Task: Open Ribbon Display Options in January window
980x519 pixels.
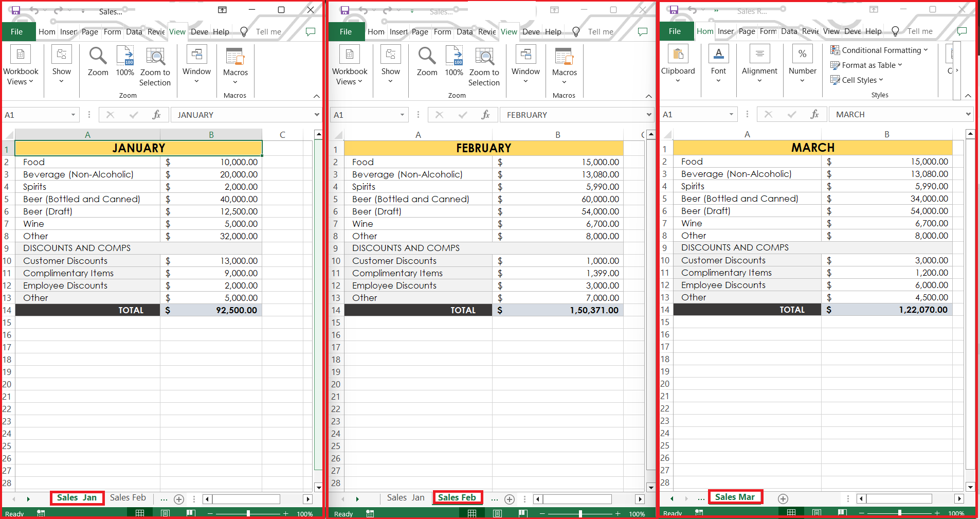Action: 223,10
